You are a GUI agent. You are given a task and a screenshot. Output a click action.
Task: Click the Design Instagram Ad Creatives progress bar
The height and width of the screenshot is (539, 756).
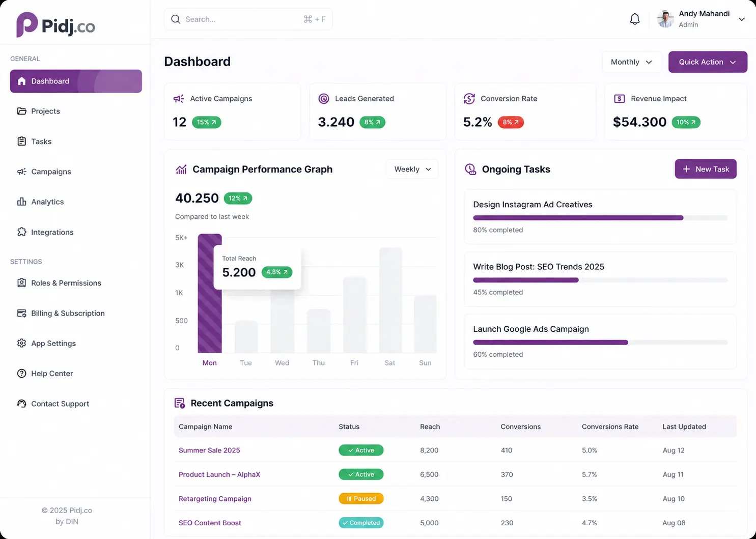[x=600, y=218]
